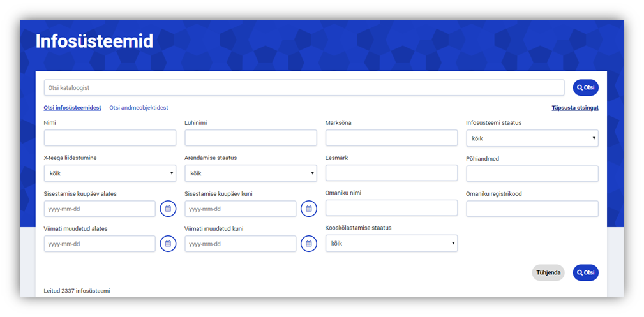Open calendar for Sisestamise kuupäev alates
The height and width of the screenshot is (317, 644).
tap(168, 209)
